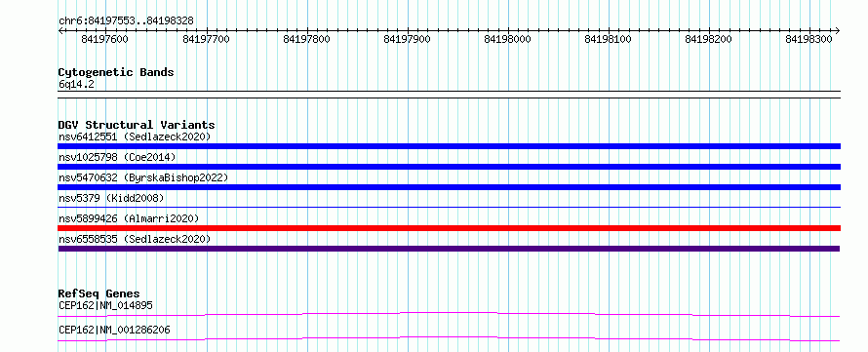Click the chr6:84197553..84198328 coordinate label
The width and height of the screenshot is (868, 352).
click(x=126, y=21)
